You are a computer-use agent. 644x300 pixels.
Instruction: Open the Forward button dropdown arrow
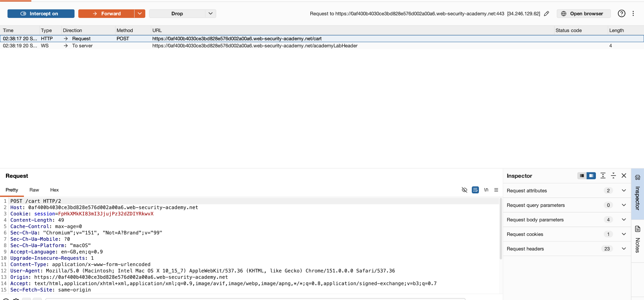click(140, 14)
